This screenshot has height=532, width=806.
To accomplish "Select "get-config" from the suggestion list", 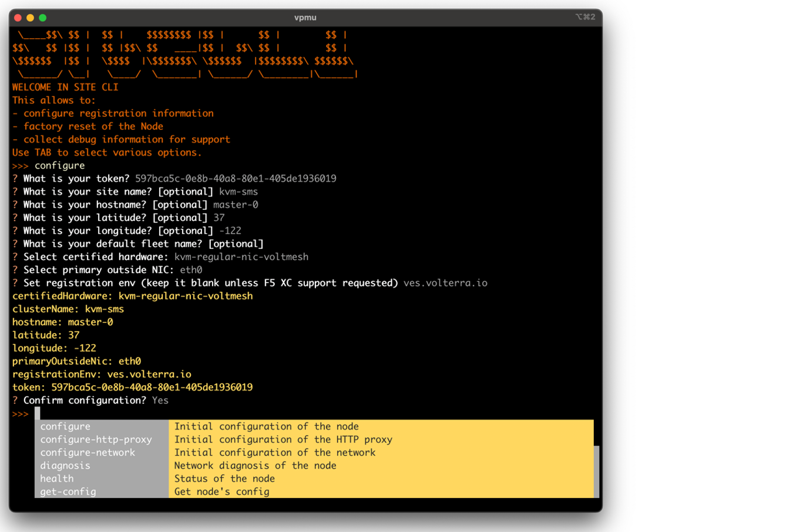I will pyautogui.click(x=68, y=491).
